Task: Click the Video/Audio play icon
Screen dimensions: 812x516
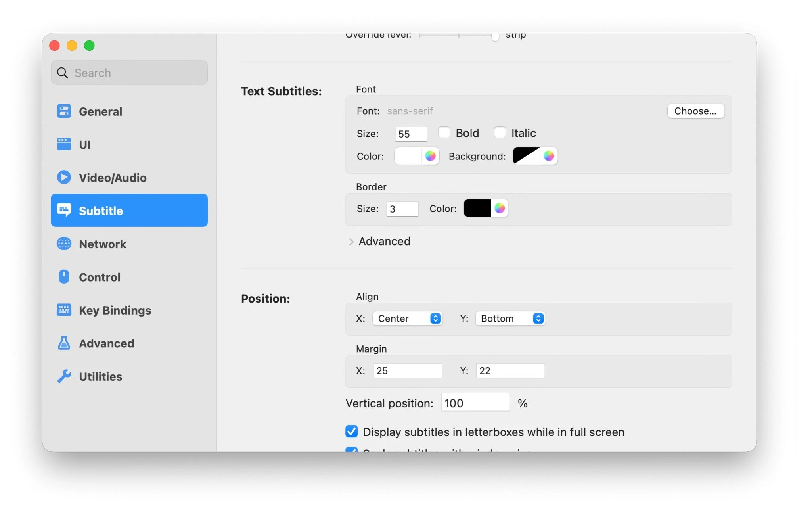Action: pyautogui.click(x=64, y=177)
